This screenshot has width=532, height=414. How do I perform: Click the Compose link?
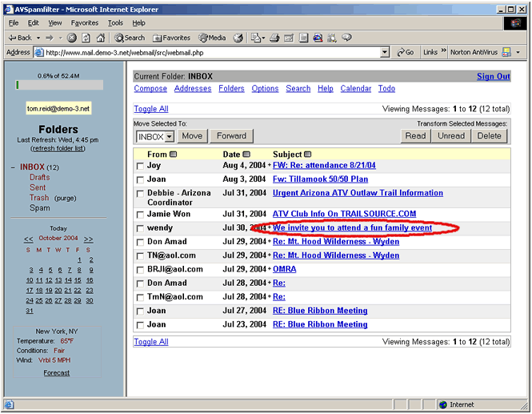coord(150,89)
